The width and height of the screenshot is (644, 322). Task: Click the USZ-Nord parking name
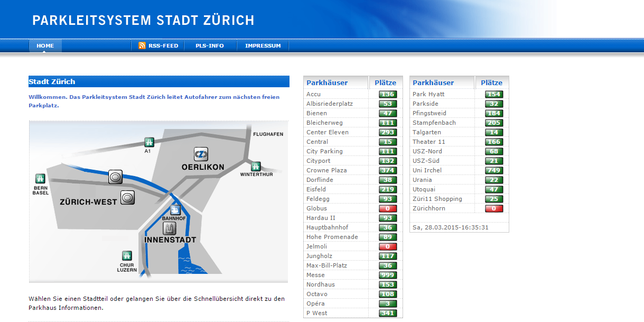427,151
